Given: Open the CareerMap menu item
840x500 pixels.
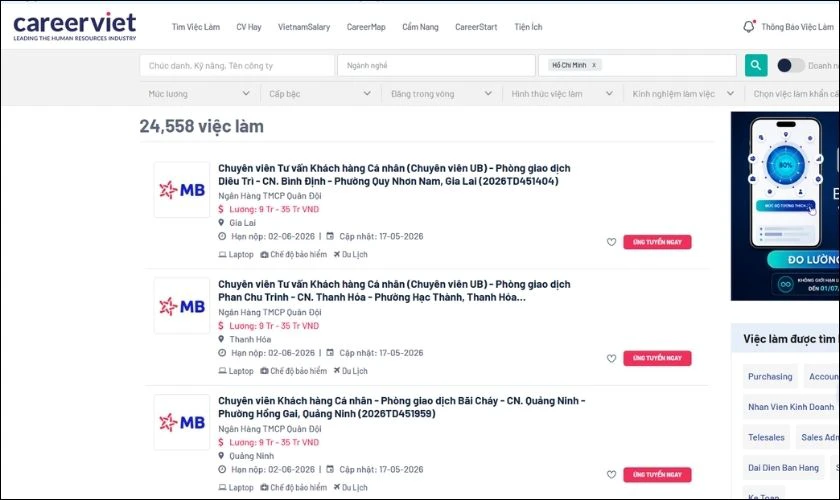Looking at the screenshot, I should pos(366,27).
